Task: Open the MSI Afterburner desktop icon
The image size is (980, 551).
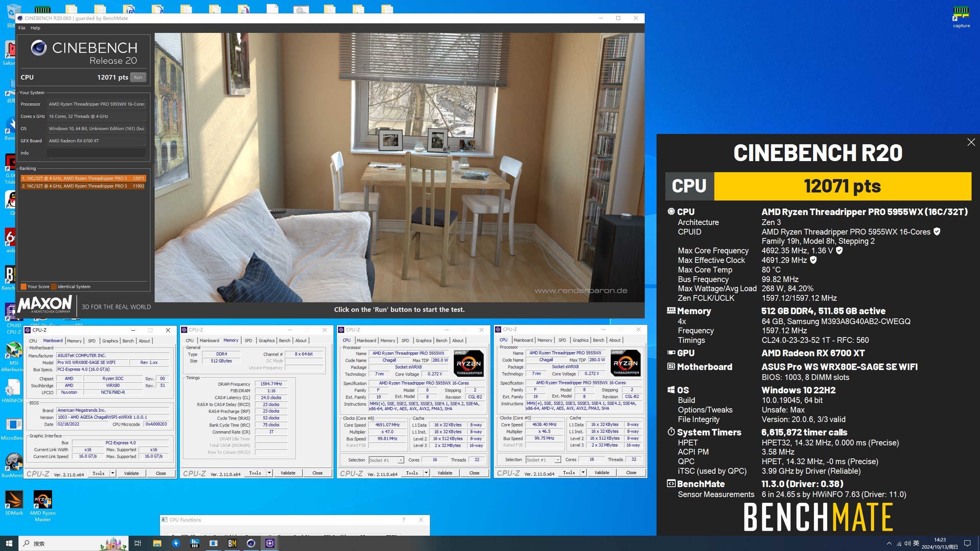Action: (x=14, y=357)
